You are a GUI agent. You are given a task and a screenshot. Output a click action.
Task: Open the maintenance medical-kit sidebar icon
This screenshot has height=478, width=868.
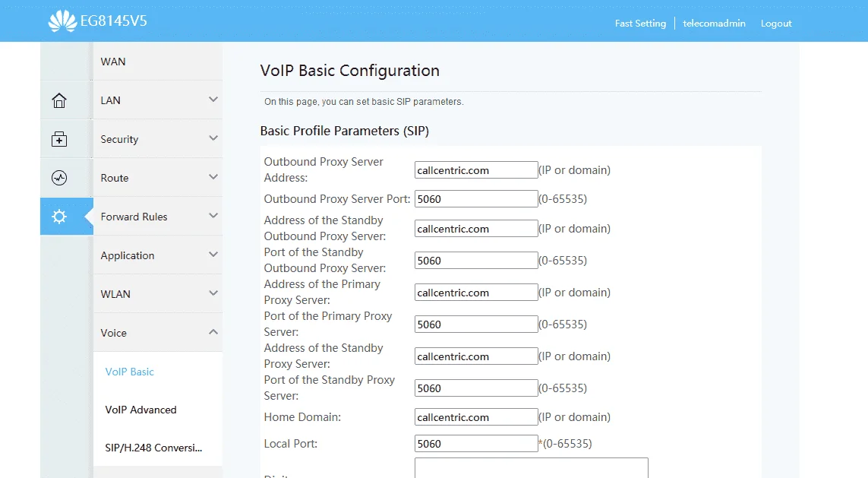(x=59, y=139)
